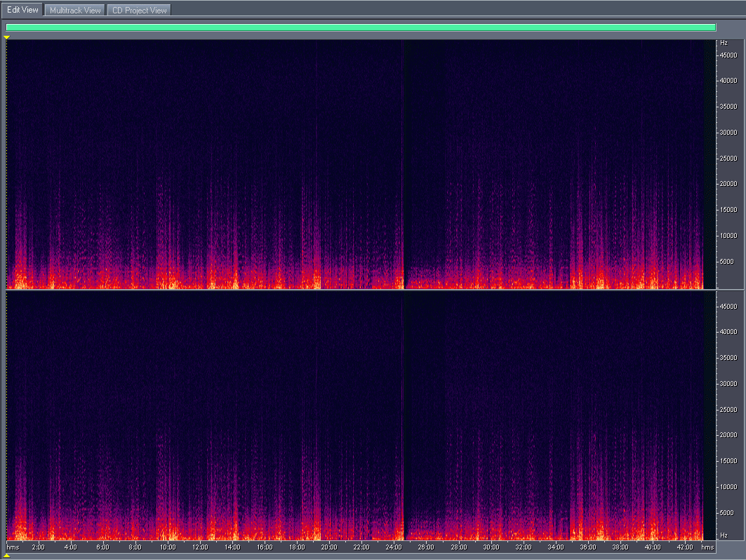Click the 42:00 mark on time ruler
This screenshot has height=560, width=746.
pyautogui.click(x=685, y=547)
